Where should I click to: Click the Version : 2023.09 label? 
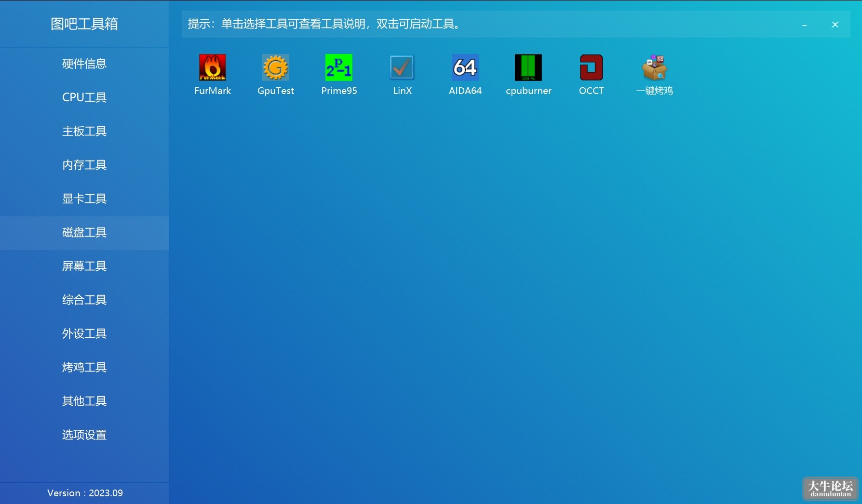(85, 493)
